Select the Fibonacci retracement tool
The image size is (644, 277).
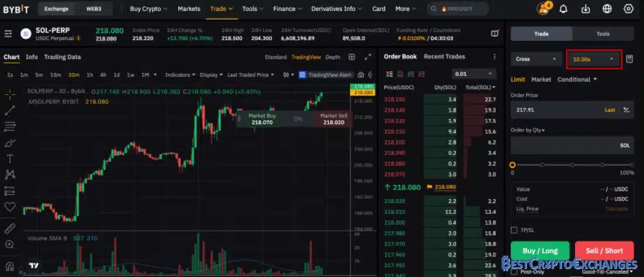tap(10, 127)
